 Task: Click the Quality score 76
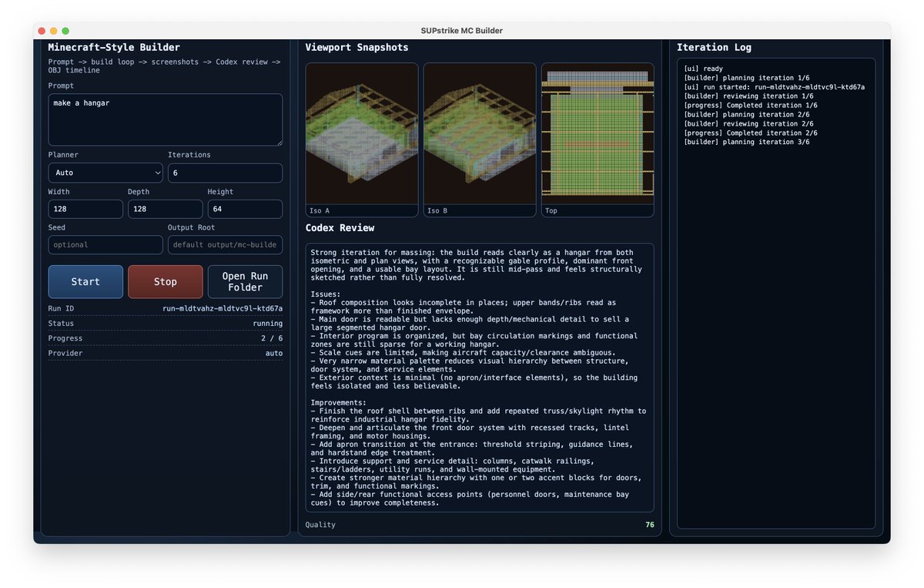650,525
